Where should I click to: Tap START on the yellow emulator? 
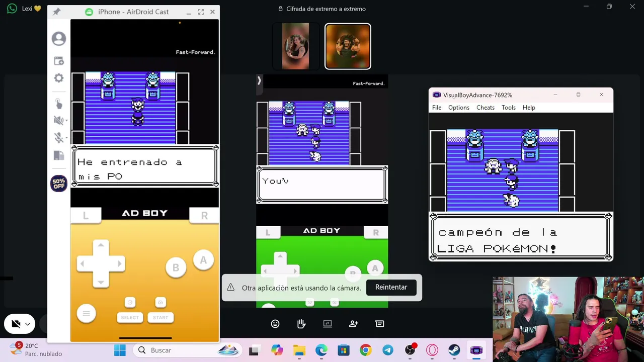(x=160, y=317)
